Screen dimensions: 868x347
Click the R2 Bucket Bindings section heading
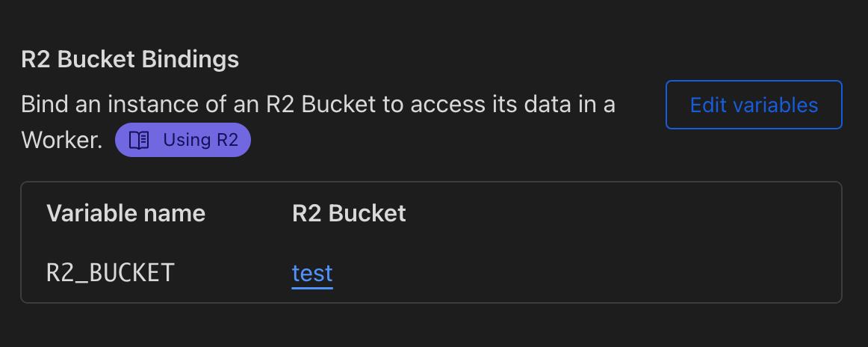pos(130,59)
